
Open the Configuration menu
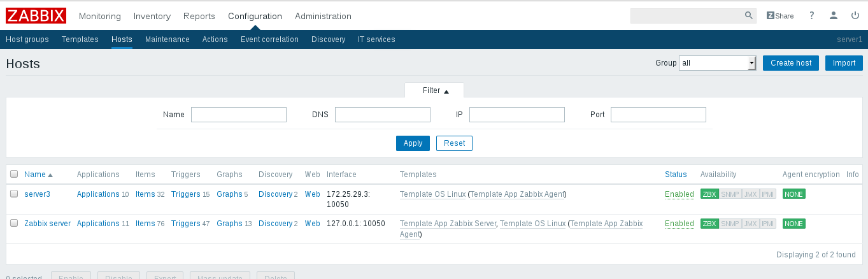[x=255, y=16]
